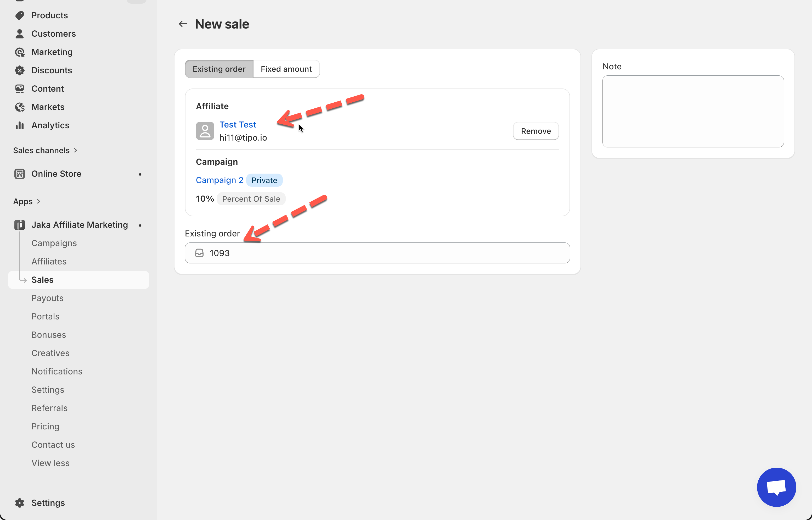Click the back arrow beside New sale
Image resolution: width=812 pixels, height=520 pixels.
tap(183, 24)
